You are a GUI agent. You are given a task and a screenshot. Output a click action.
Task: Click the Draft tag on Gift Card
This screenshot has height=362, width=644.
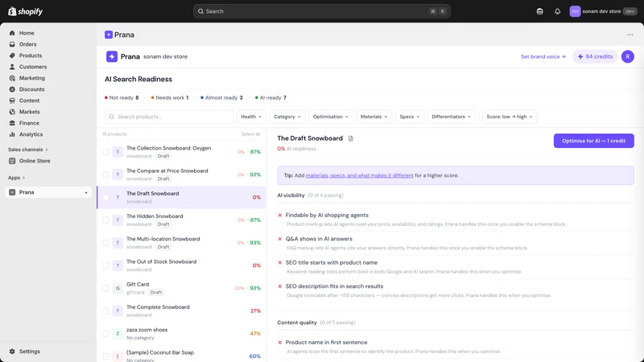tap(156, 293)
